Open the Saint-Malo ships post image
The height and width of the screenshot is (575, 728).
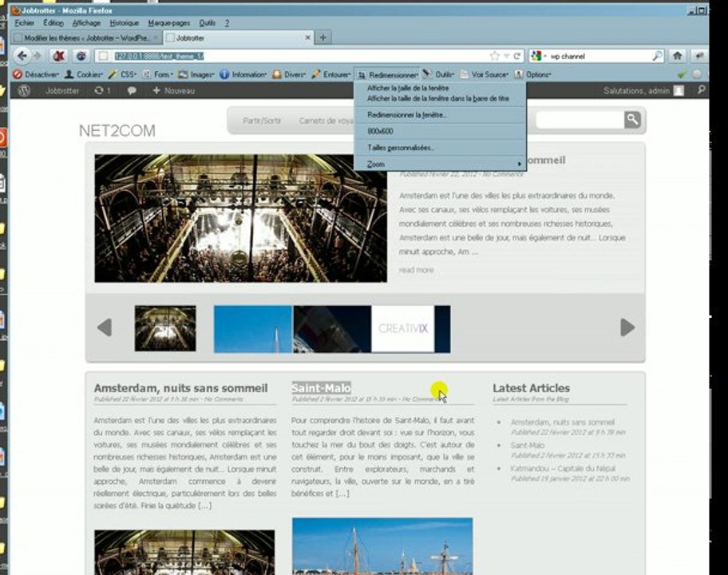(x=382, y=546)
